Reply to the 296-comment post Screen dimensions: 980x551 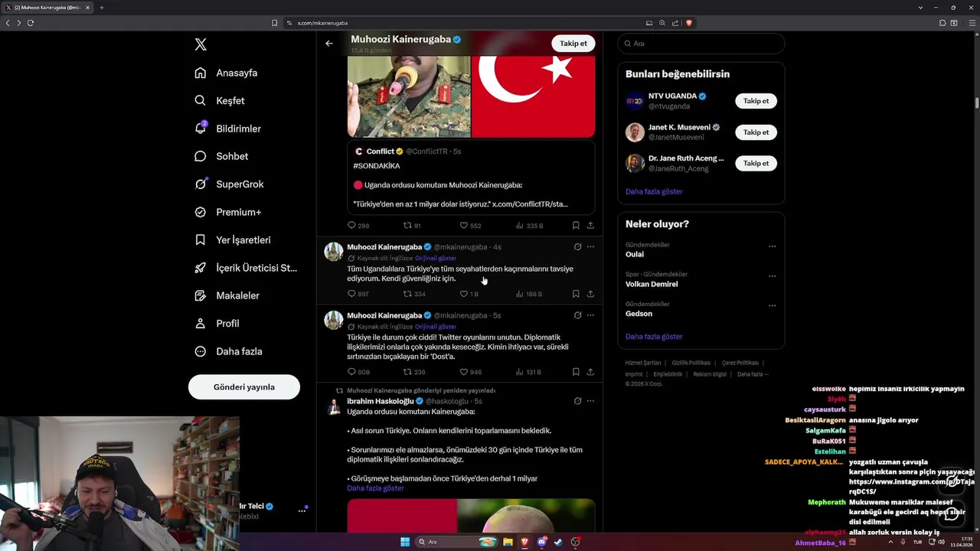(358, 226)
